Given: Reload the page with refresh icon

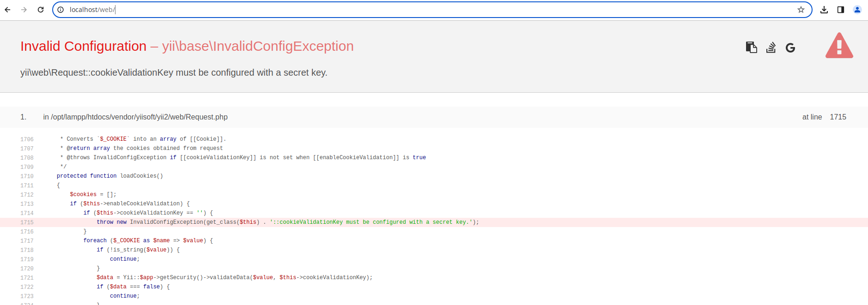Looking at the screenshot, I should 41,10.
